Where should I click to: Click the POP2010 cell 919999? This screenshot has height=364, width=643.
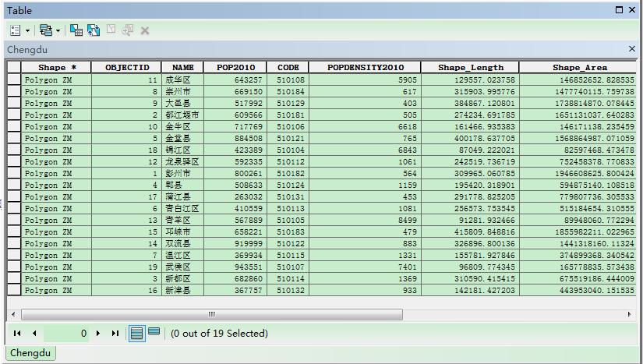235,243
